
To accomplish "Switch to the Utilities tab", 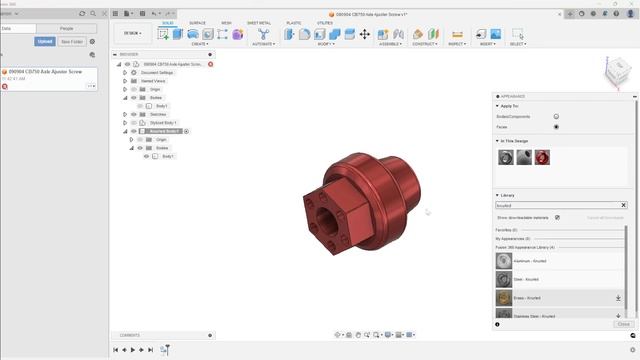I will point(324,23).
